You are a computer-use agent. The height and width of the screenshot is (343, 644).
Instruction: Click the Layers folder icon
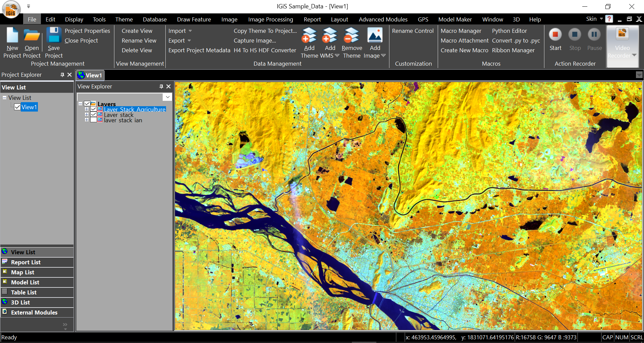pyautogui.click(x=94, y=104)
